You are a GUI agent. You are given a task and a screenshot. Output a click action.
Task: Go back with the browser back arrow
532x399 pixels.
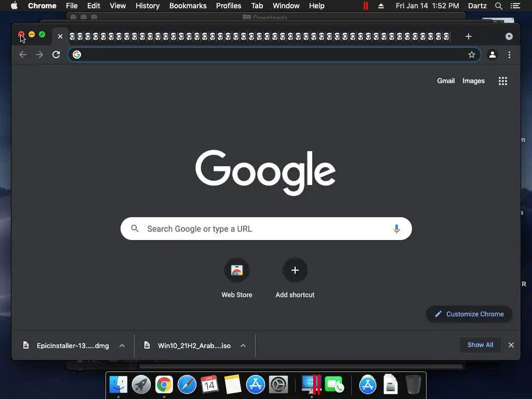click(23, 55)
